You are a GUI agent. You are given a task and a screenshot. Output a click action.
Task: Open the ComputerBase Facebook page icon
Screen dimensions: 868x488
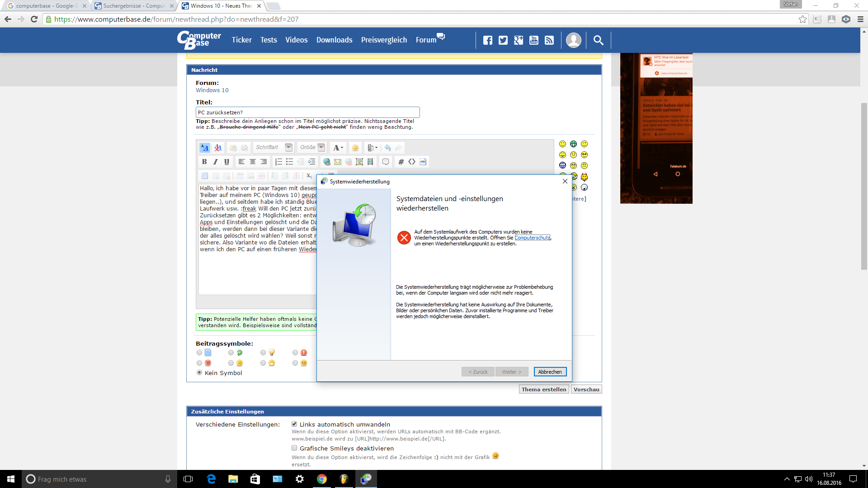[487, 40]
